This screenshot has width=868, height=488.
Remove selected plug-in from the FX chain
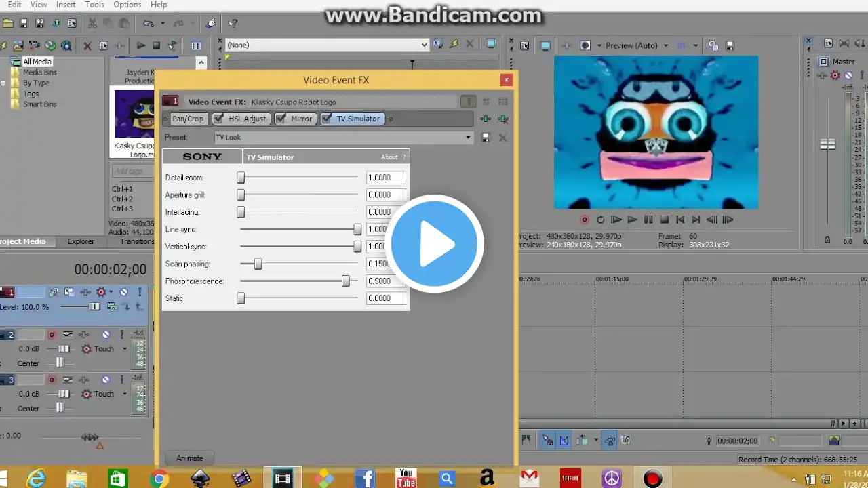click(502, 119)
